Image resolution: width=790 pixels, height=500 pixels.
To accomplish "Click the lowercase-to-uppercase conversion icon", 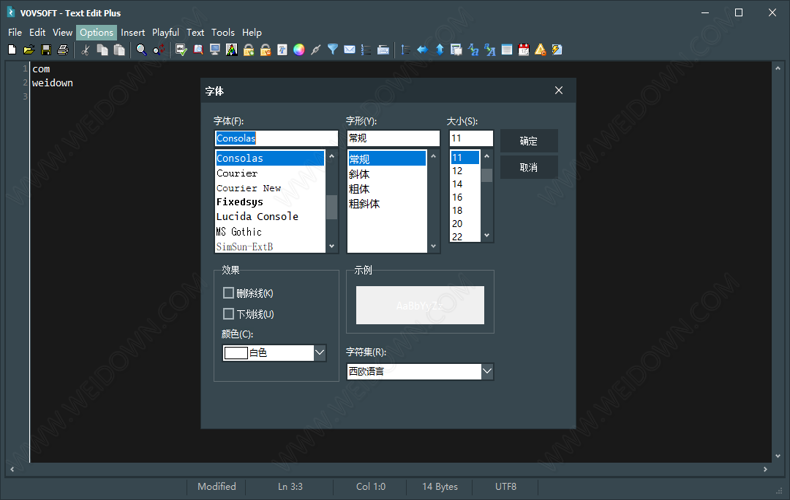I will (x=490, y=49).
